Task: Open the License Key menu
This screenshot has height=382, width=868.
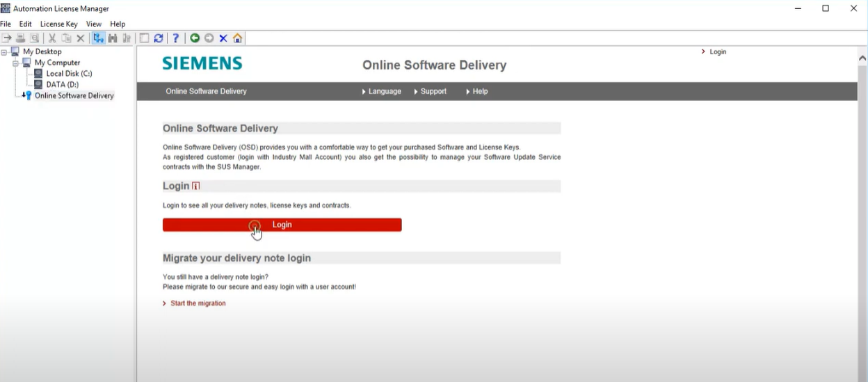Action: tap(59, 24)
